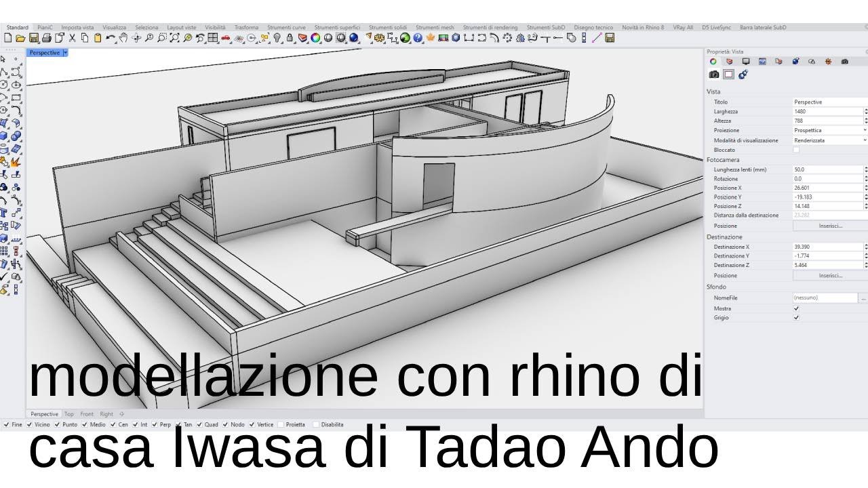This screenshot has height=488, width=868.
Task: Open the Perspective viewport title dropdown arrow
Action: click(65, 52)
